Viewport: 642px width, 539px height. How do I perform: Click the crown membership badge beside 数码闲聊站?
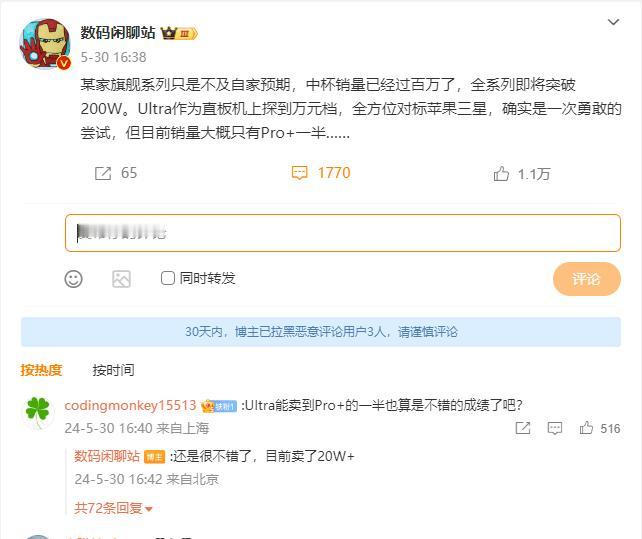click(179, 33)
